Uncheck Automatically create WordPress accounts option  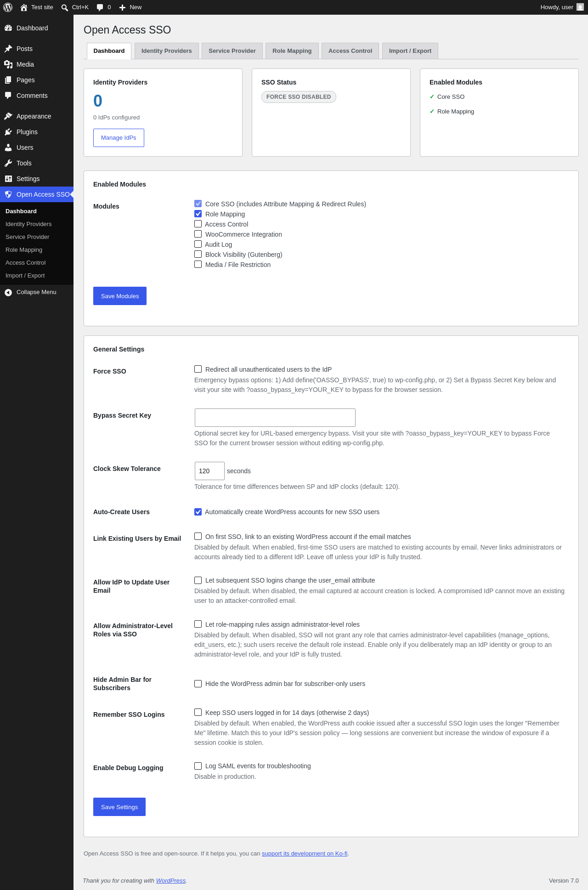198,512
